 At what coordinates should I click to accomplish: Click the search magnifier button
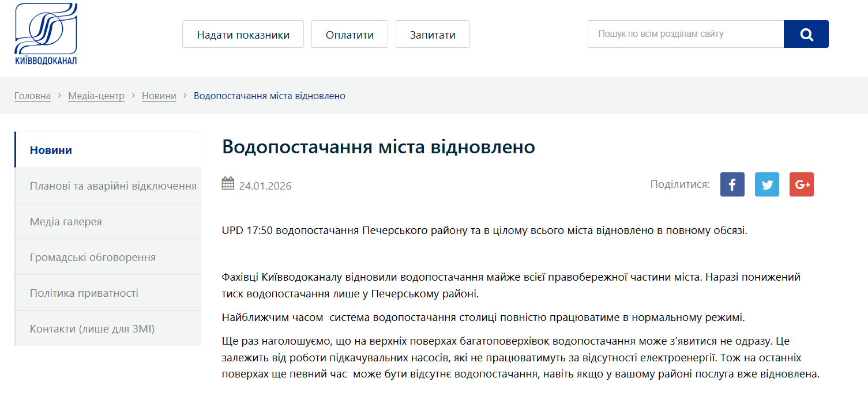[806, 34]
